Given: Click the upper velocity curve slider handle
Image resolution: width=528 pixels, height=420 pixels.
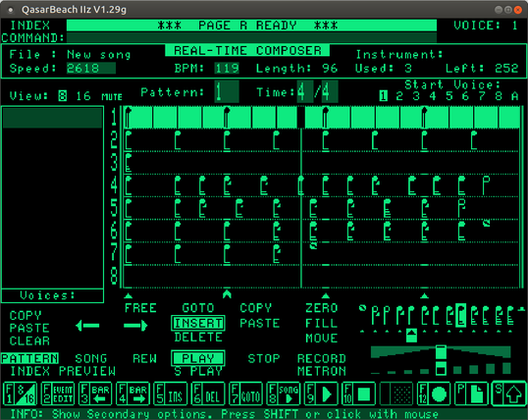Looking at the screenshot, I should (x=441, y=352).
